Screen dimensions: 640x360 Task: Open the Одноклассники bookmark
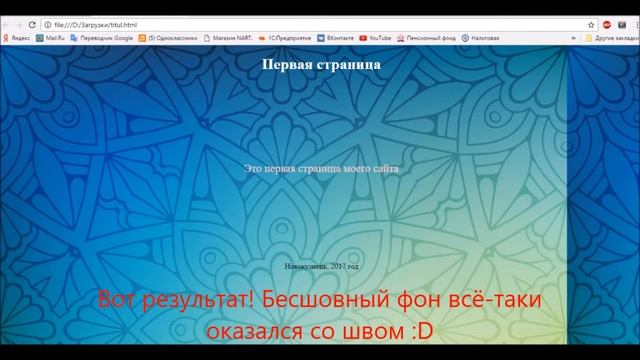168,38
